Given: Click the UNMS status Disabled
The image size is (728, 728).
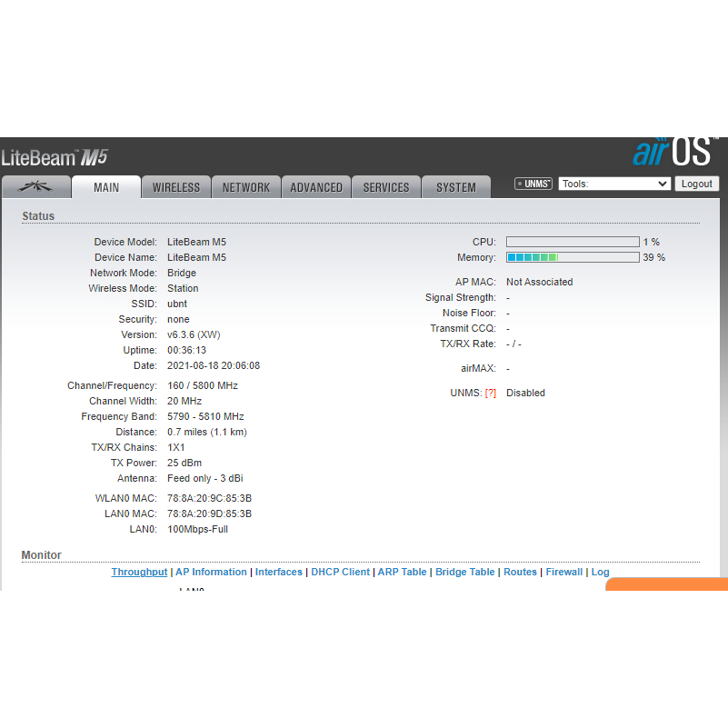Looking at the screenshot, I should click(525, 394).
